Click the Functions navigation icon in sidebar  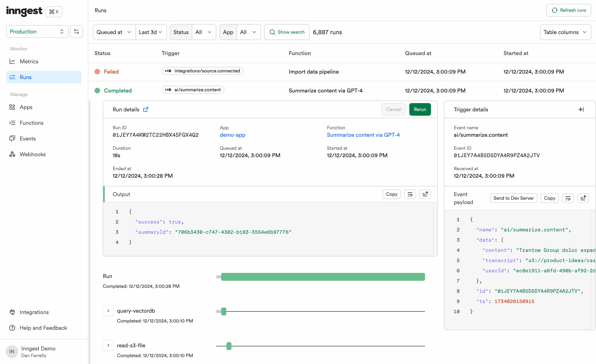pos(13,123)
